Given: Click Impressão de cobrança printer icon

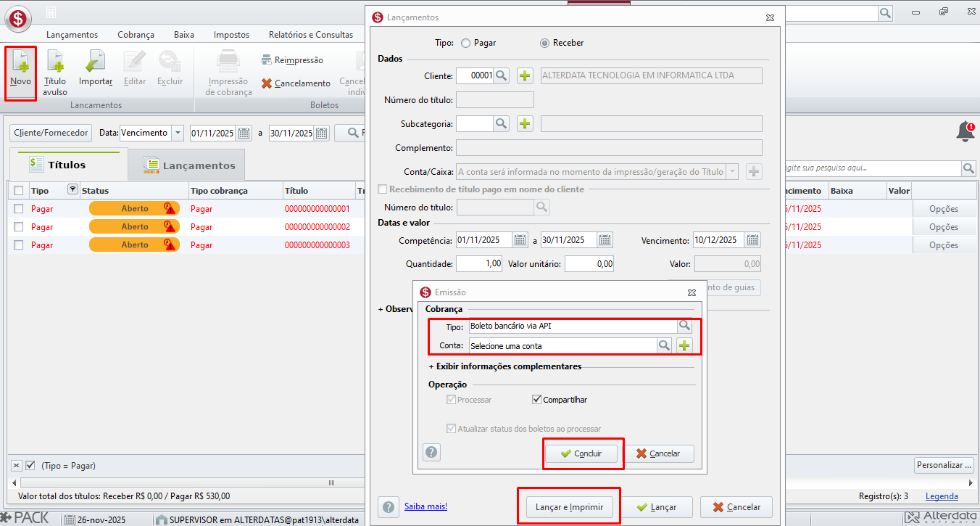Looking at the screenshot, I should pyautogui.click(x=229, y=62).
